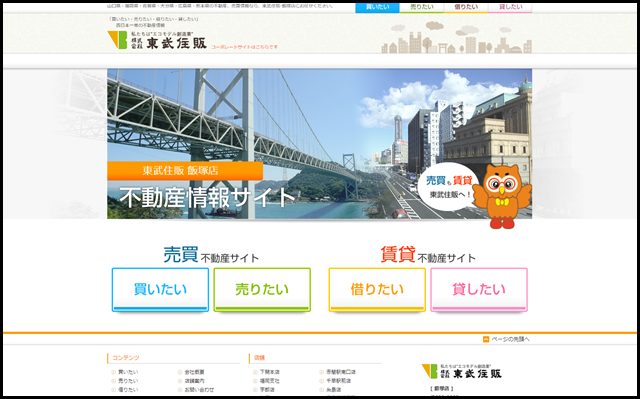Open 借りたい in the footer contents list
This screenshot has width=640, height=399.
(x=128, y=390)
